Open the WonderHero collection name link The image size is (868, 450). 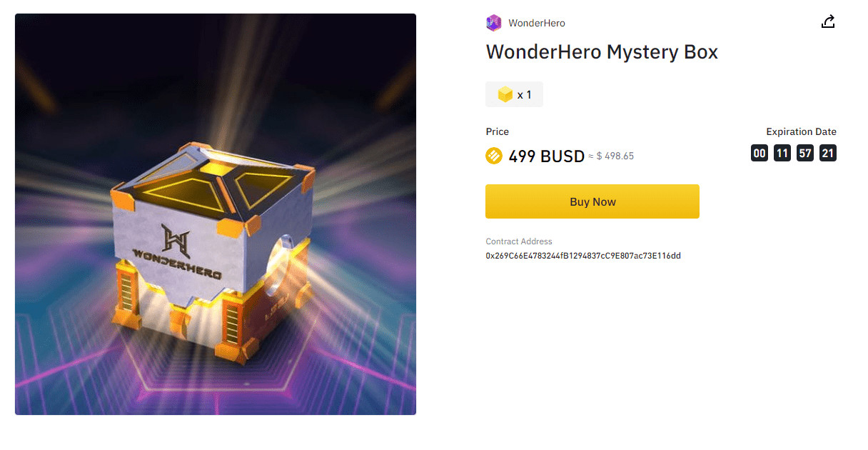coord(537,24)
